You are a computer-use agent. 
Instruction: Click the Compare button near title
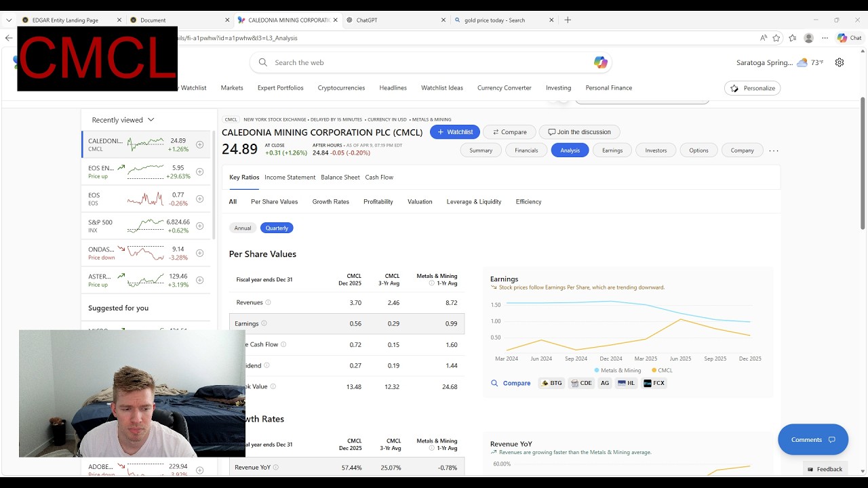[509, 132]
